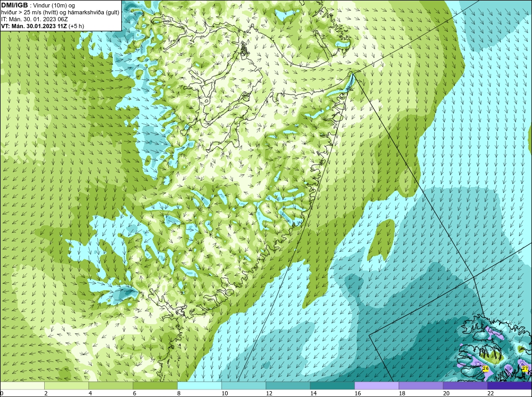Screen dimensions: 532x397
Task: Click the '16' value on the wind scale
Action: (x=358, y=393)
